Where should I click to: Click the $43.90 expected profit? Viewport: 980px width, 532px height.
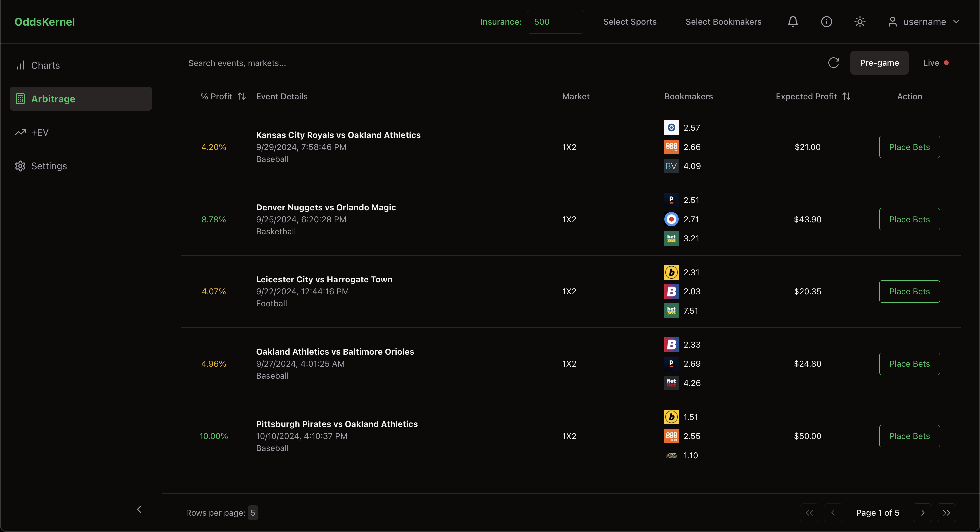click(807, 219)
